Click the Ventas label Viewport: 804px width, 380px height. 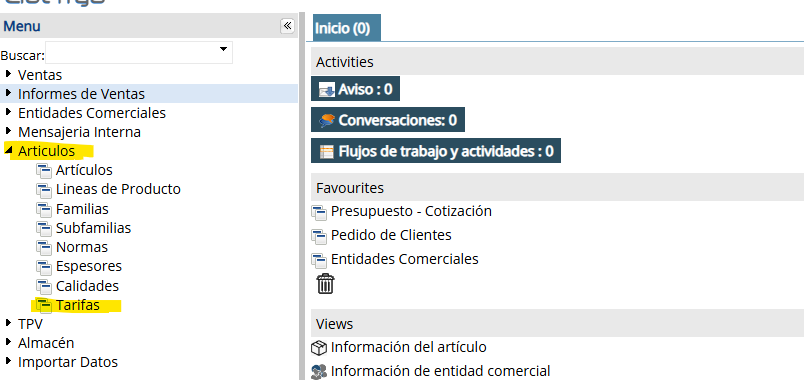pos(40,75)
